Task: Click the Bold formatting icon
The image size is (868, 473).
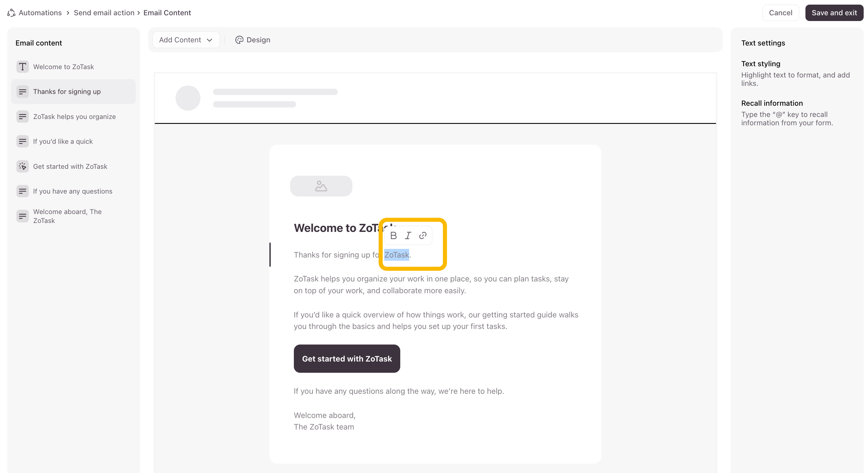Action: [393, 236]
